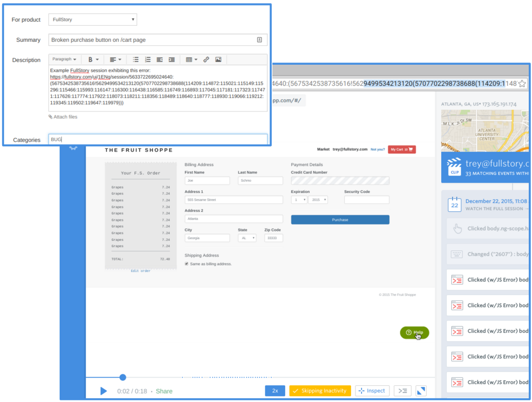Toggle Skipping Inactivity

320,391
